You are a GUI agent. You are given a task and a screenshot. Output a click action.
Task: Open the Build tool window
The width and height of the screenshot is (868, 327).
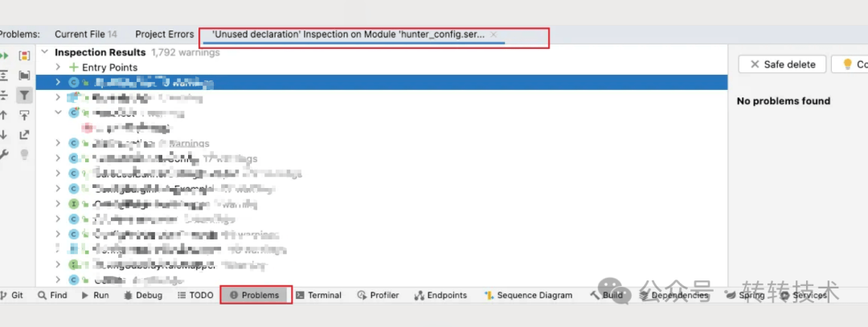pyautogui.click(x=606, y=295)
